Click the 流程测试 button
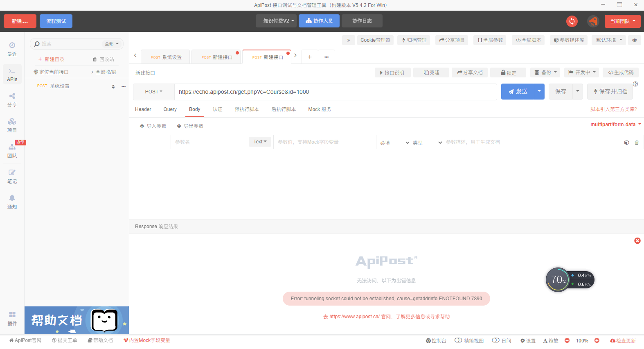Viewport: 644px width, 349px height. (56, 21)
